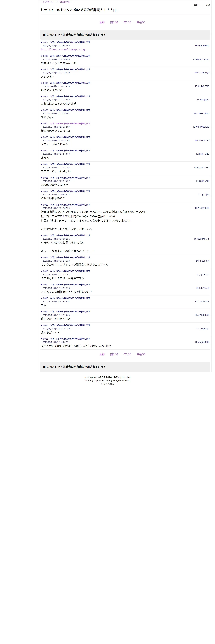The image size is (215, 644).
Task: Click the poster name on post 0004
Action: click(x=70, y=83)
